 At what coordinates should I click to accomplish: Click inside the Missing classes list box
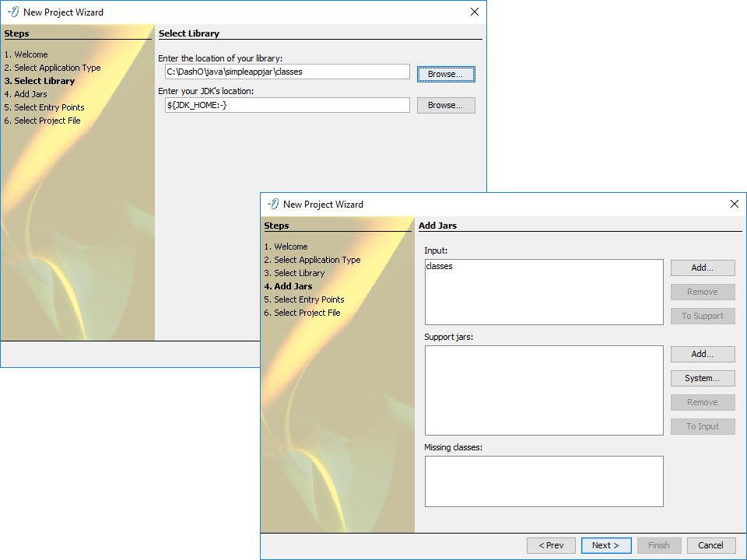coord(543,481)
